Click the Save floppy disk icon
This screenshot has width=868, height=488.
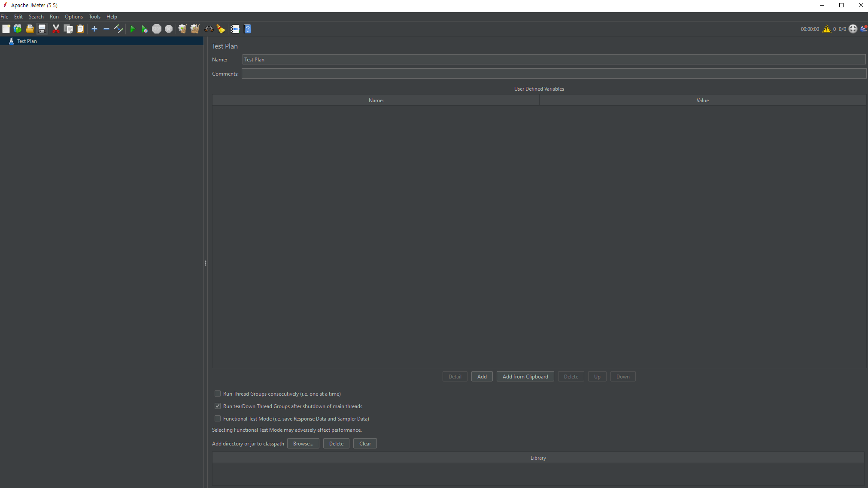point(42,29)
